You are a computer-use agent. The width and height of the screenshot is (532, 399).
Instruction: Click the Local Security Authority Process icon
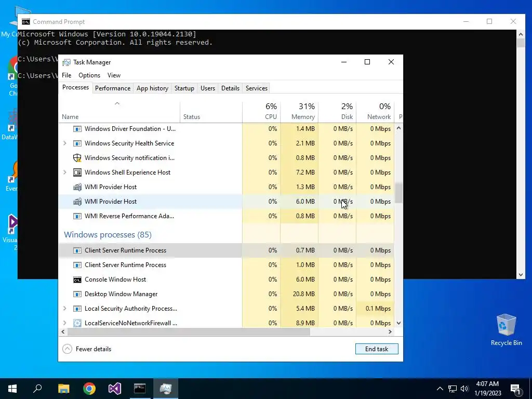pos(77,309)
